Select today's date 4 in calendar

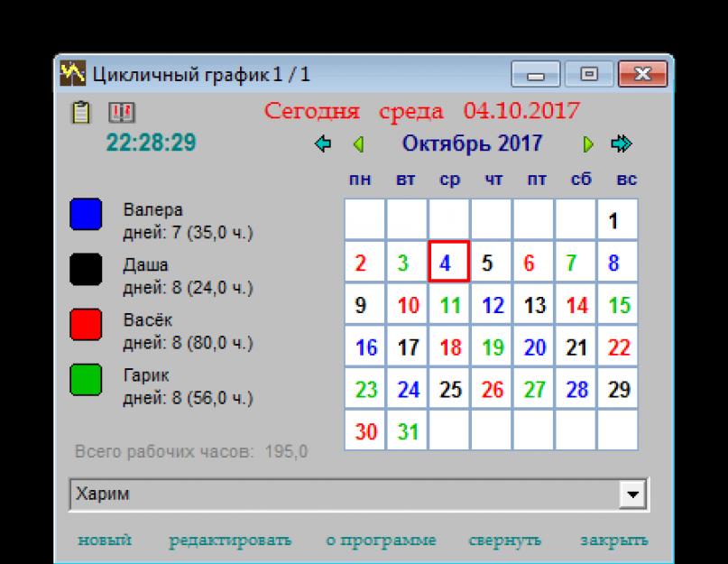(x=449, y=264)
